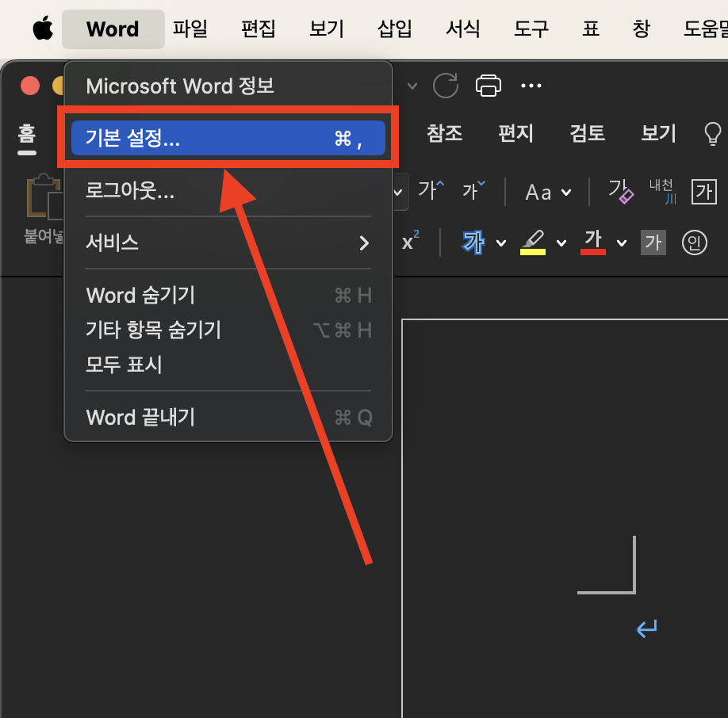Open the 창 menu

click(x=642, y=29)
